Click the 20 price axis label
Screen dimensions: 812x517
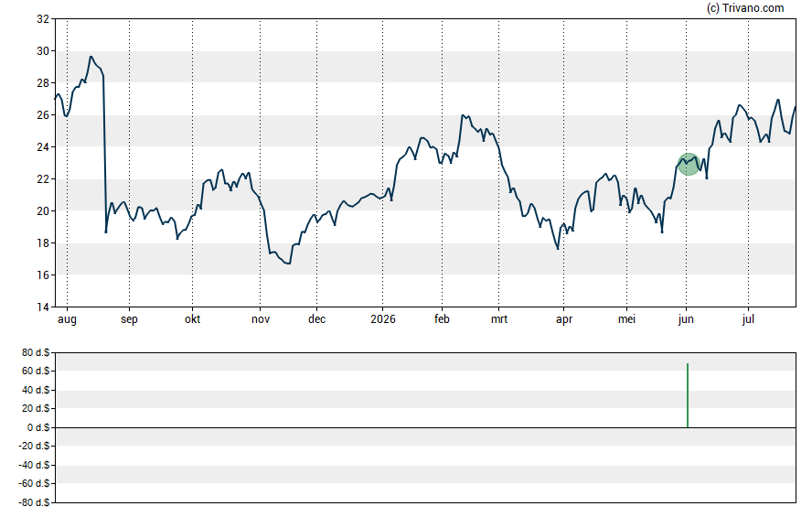[43, 210]
